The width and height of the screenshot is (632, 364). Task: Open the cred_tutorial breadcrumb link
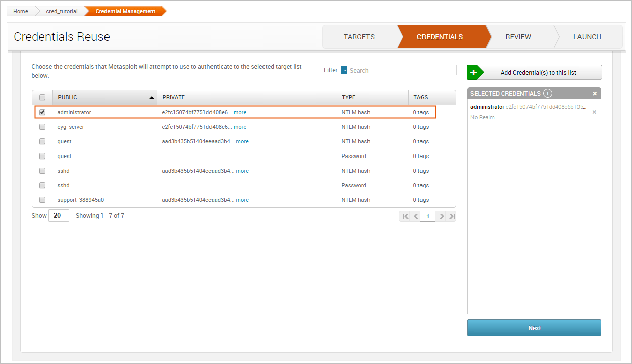pyautogui.click(x=62, y=11)
